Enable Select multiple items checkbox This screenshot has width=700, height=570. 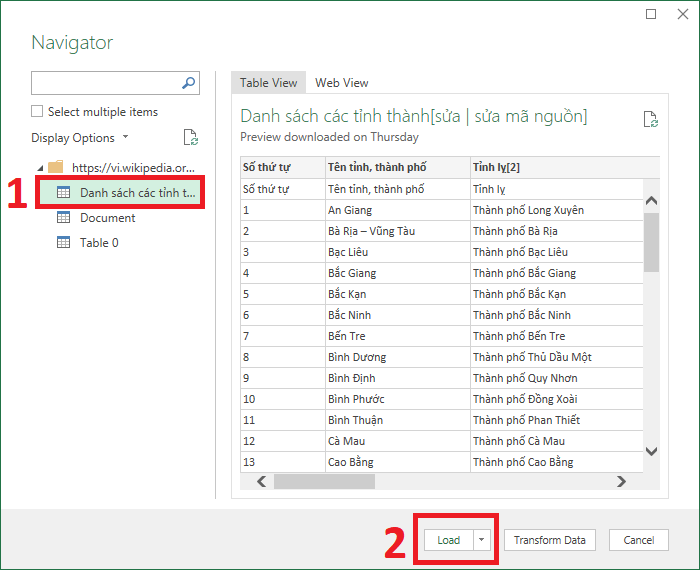click(38, 112)
